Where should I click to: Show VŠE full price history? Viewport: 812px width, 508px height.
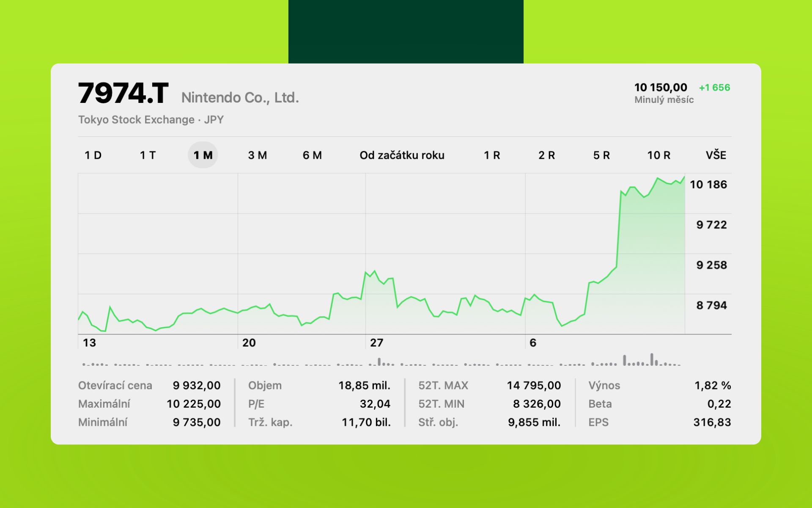coord(716,155)
